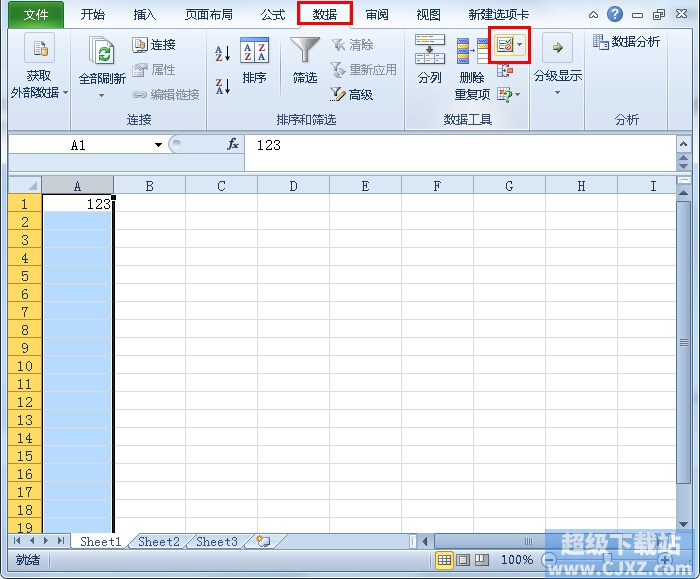Go to first sheet tab arrow
This screenshot has width=700, height=579.
pos(17,541)
